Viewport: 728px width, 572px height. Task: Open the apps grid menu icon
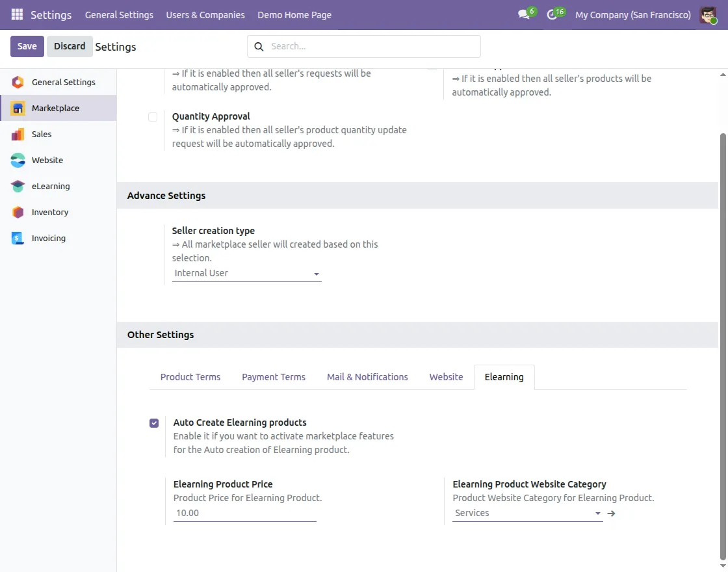point(17,14)
